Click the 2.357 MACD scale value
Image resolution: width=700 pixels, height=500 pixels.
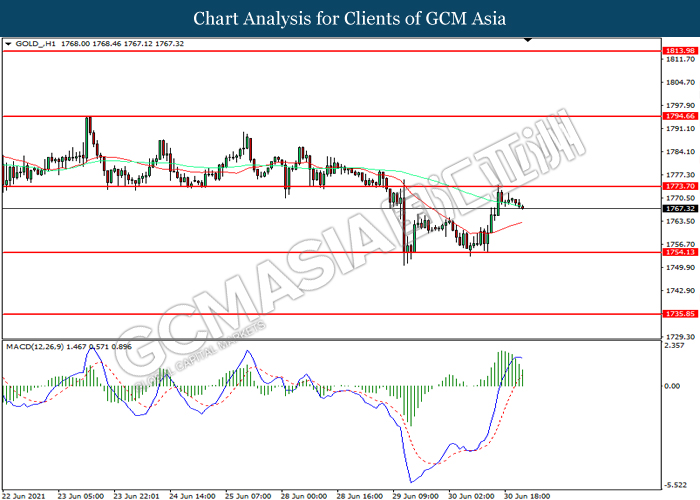pyautogui.click(x=676, y=346)
